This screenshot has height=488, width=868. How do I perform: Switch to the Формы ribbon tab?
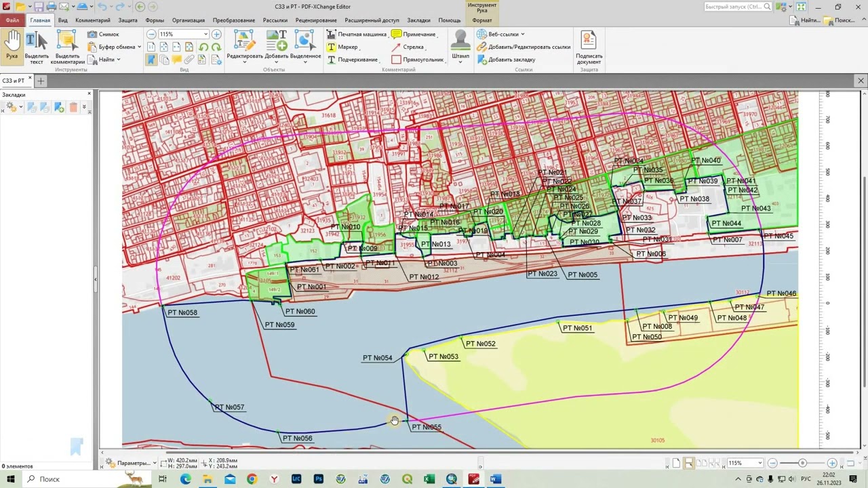pos(155,20)
